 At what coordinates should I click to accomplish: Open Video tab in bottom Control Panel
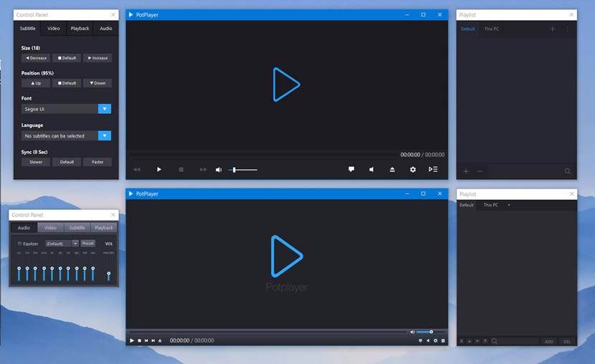(50, 228)
